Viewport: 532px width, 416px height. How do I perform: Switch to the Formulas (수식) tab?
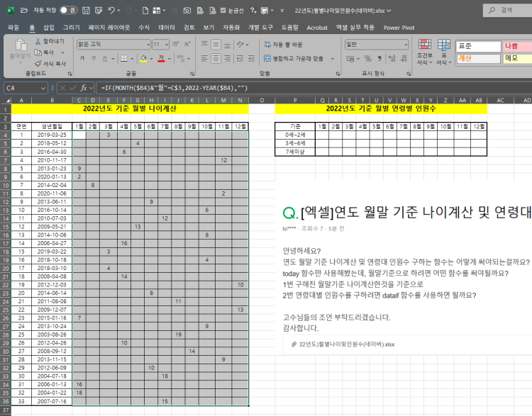tap(144, 28)
